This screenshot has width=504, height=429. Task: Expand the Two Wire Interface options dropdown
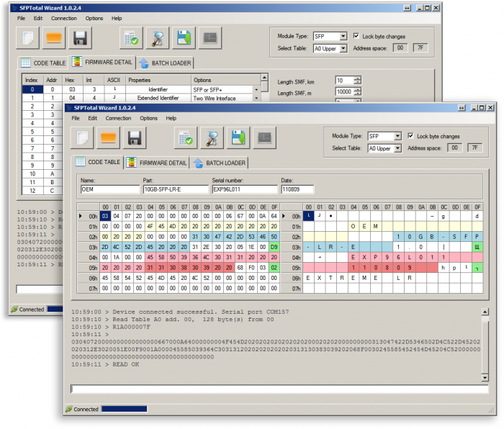tap(256, 98)
